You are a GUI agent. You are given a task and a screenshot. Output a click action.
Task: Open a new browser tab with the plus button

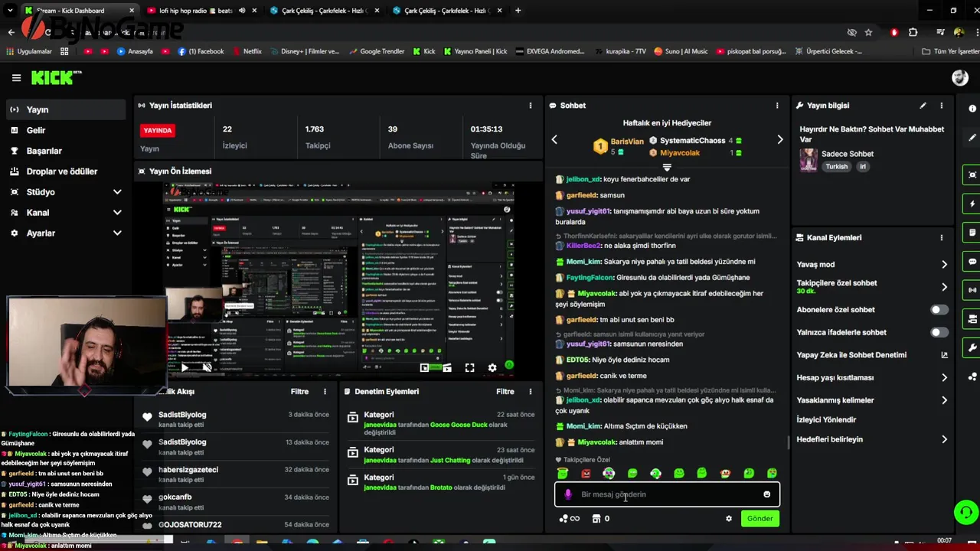pyautogui.click(x=518, y=11)
